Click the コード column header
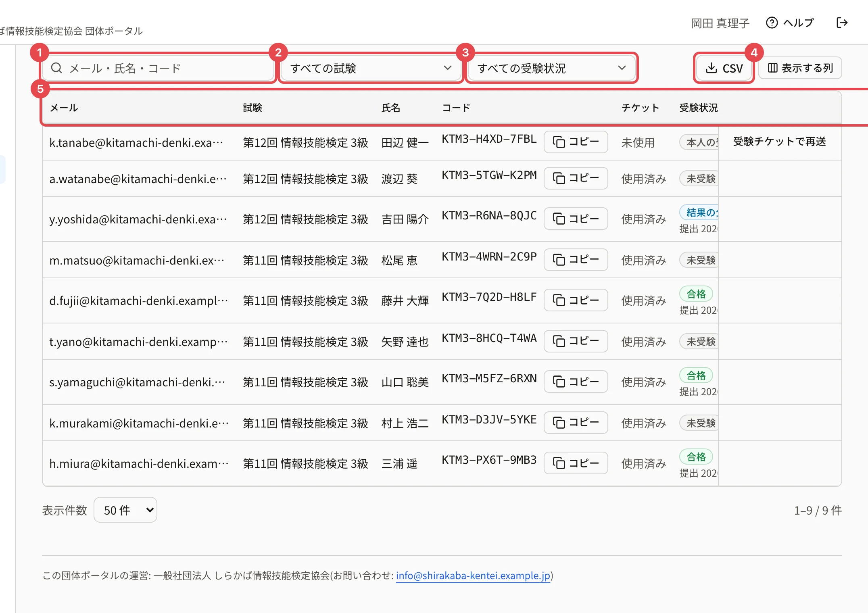This screenshot has width=868, height=613. point(456,108)
